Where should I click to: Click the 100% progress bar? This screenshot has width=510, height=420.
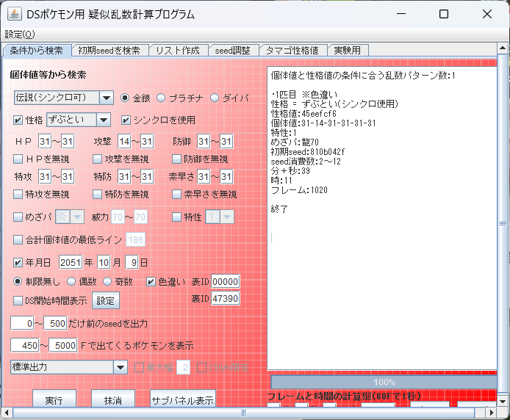click(384, 383)
